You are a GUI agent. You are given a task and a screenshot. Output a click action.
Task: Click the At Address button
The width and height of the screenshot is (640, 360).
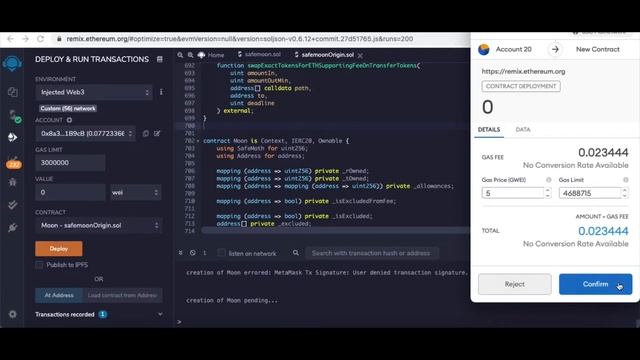coord(59,295)
